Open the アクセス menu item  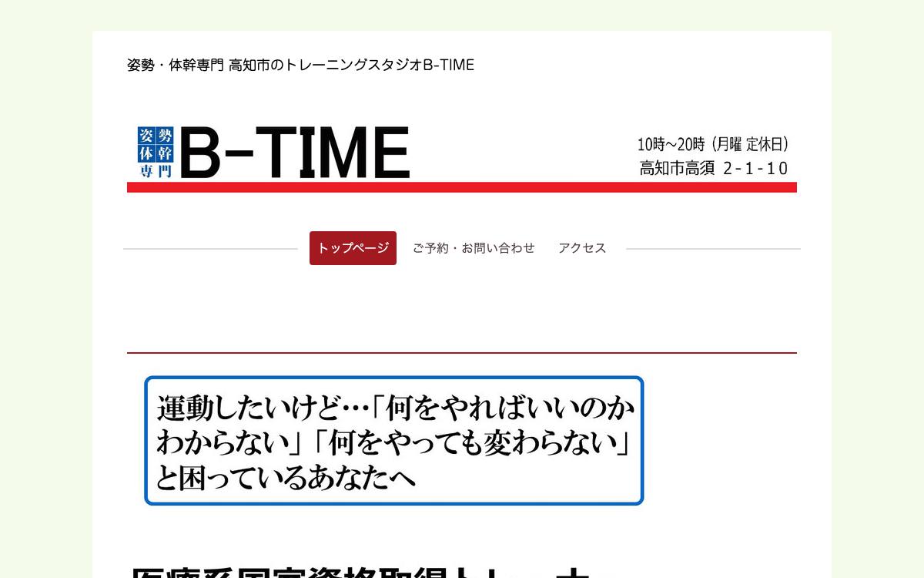(582, 248)
